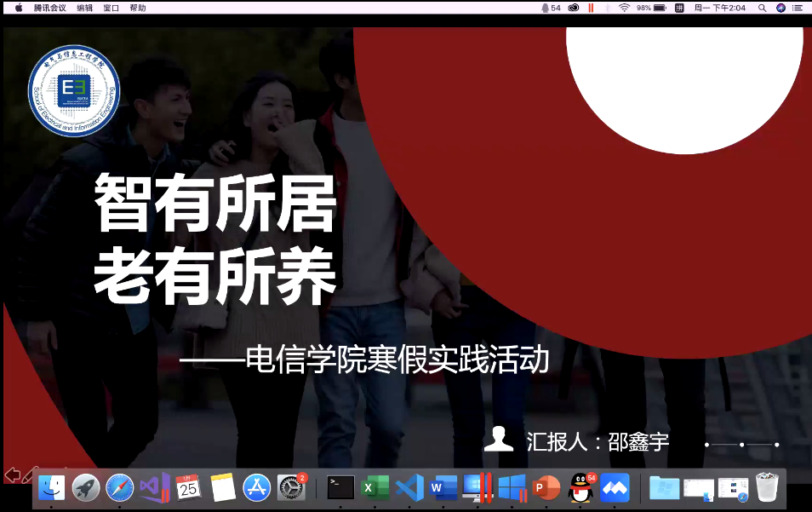The image size is (812, 512).
Task: Open the Notification Center list icon
Action: (x=798, y=8)
